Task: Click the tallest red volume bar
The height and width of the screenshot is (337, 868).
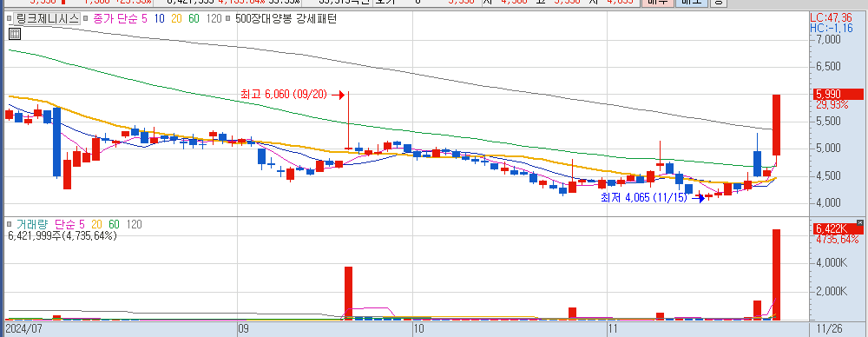Action: tap(776, 274)
